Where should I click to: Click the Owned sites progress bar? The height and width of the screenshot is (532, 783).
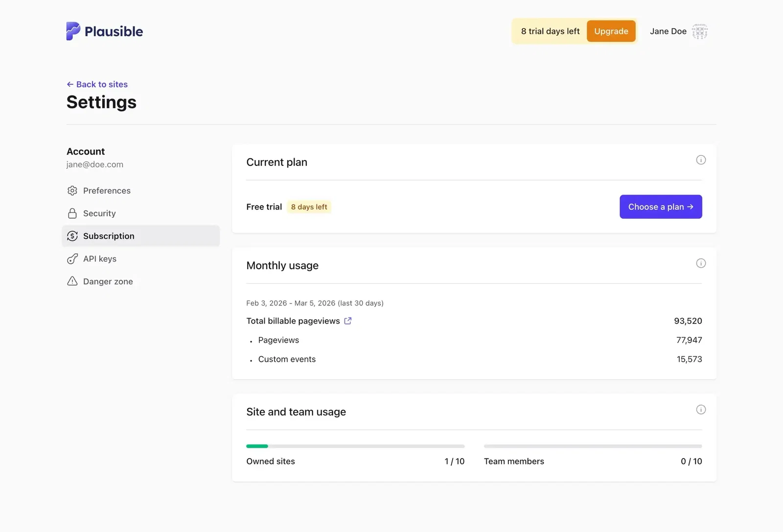[355, 446]
